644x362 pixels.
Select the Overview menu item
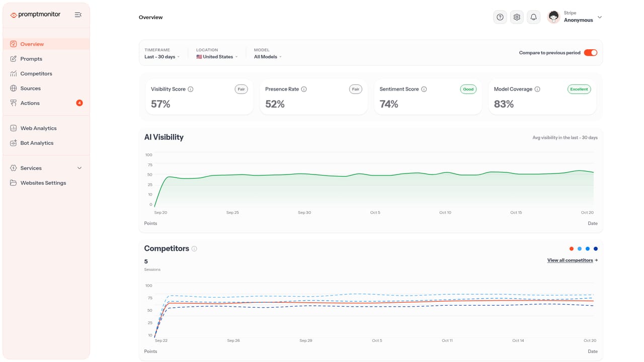point(46,44)
